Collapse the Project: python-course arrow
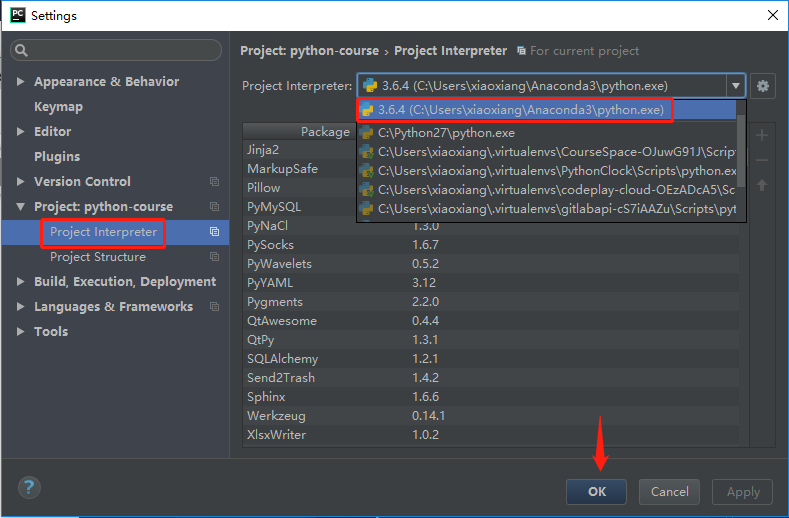The image size is (789, 518). (x=21, y=206)
